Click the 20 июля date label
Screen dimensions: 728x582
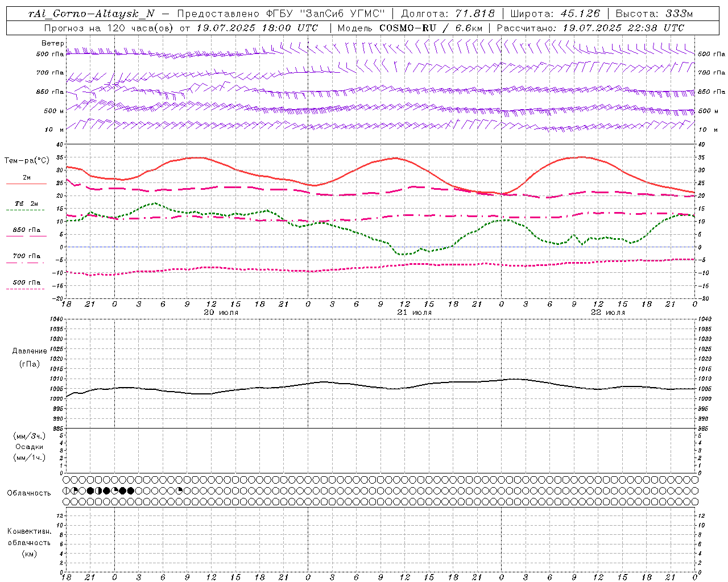[x=221, y=313]
